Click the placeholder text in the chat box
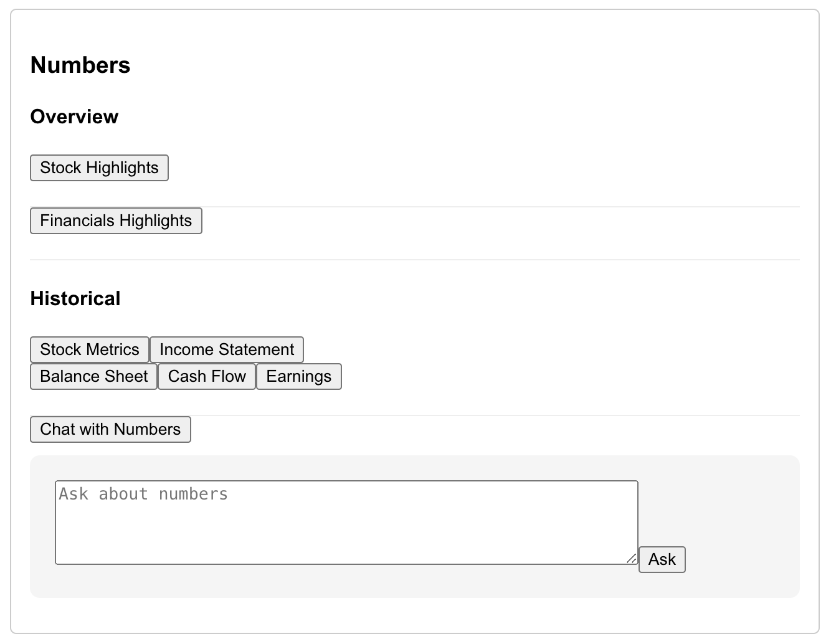831x644 pixels. (x=143, y=495)
